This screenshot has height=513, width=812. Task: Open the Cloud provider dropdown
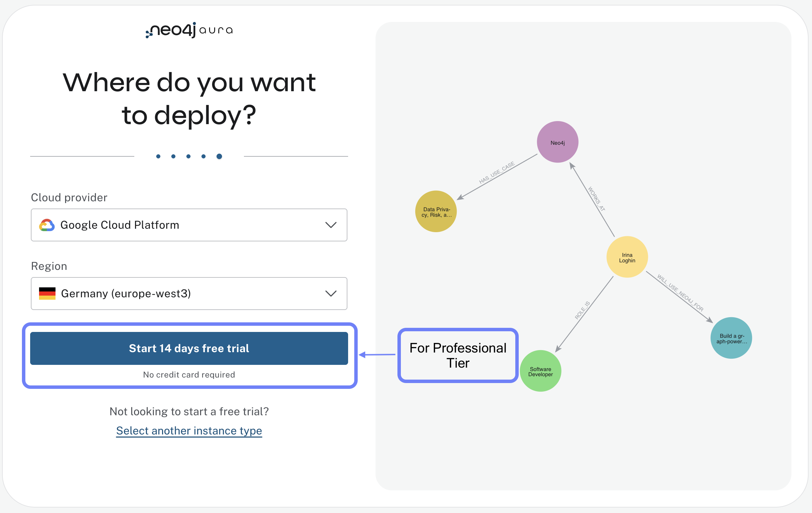click(x=189, y=225)
